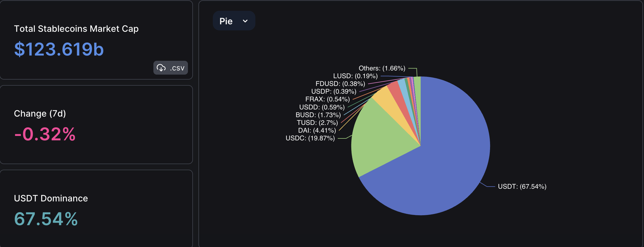Click the Others: (1.66%) label
Viewport: 644px width, 247px height.
point(382,68)
